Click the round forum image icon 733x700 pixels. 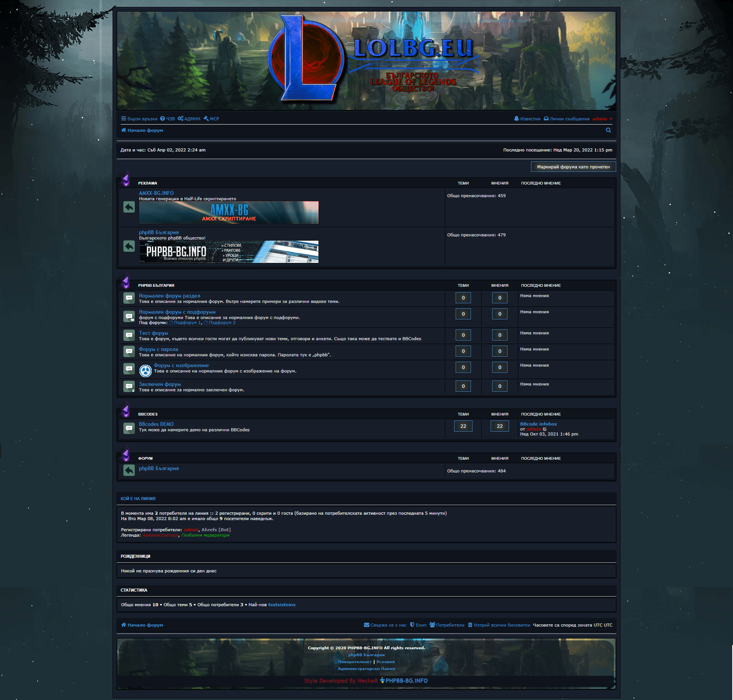click(x=145, y=371)
